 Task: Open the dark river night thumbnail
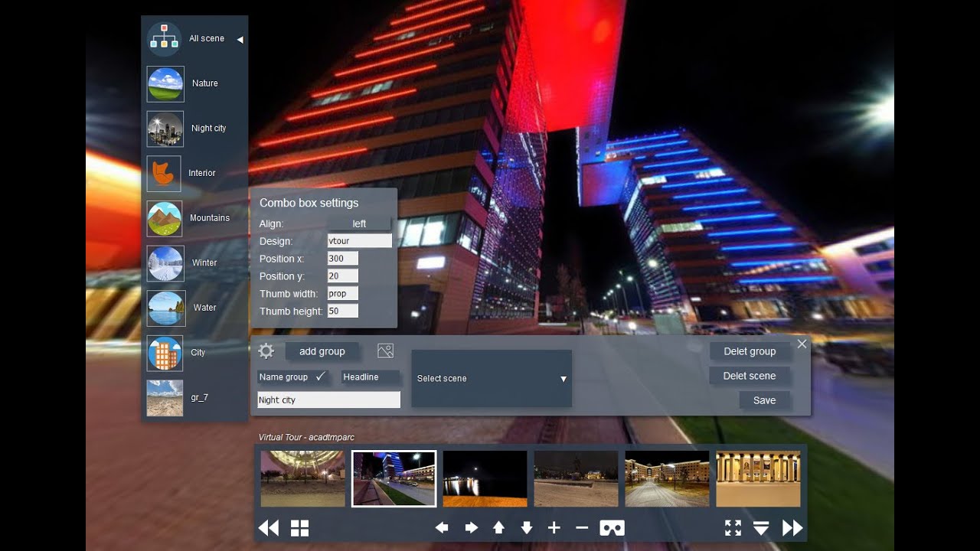click(x=485, y=478)
